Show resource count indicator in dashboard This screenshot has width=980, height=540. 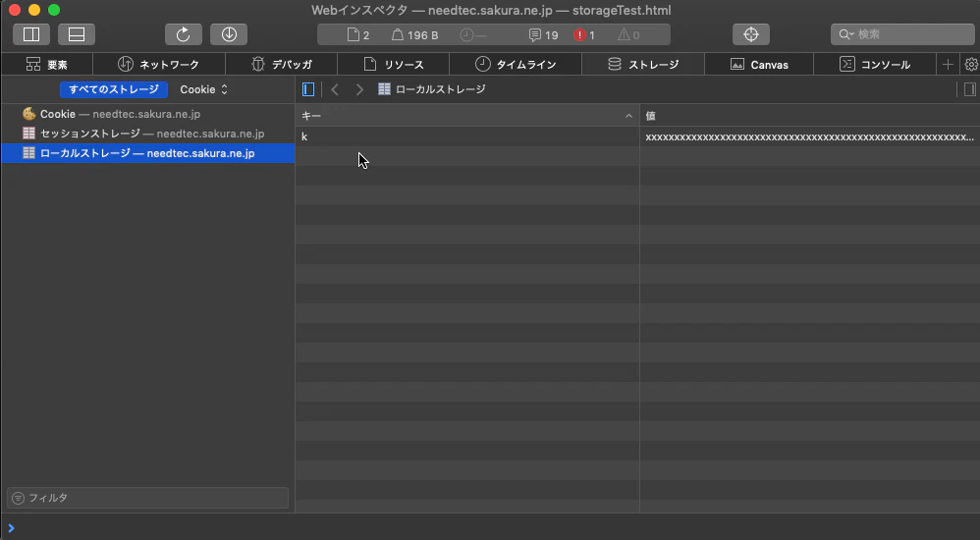(358, 35)
